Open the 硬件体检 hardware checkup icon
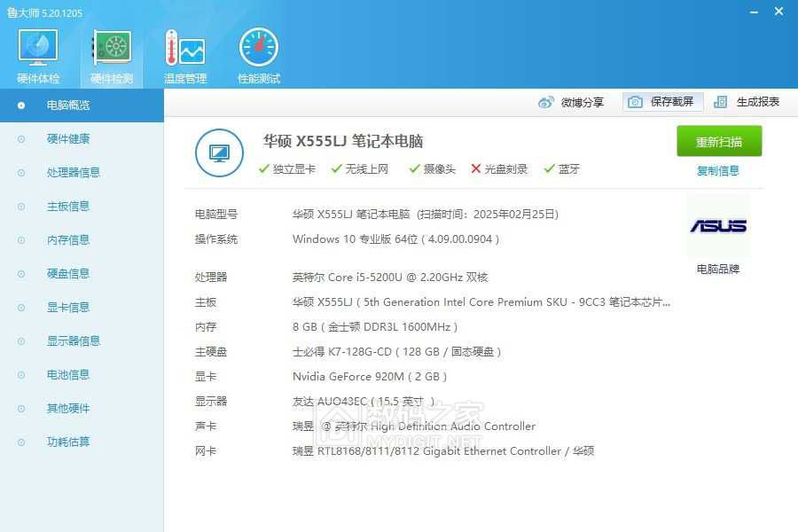The width and height of the screenshot is (798, 532). coord(37,56)
